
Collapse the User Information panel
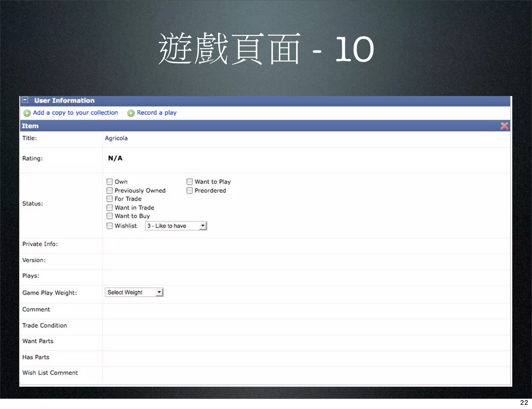pos(25,100)
